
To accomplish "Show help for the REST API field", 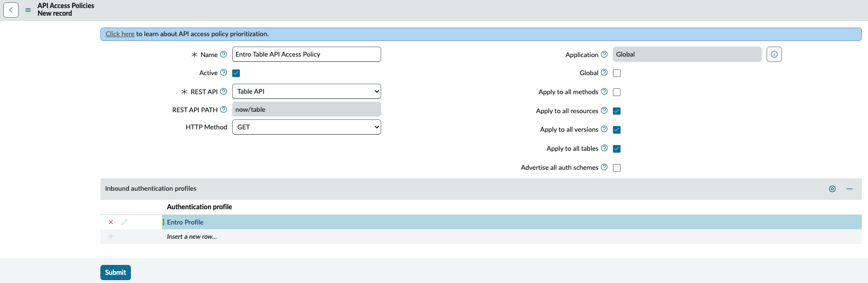I will [224, 91].
